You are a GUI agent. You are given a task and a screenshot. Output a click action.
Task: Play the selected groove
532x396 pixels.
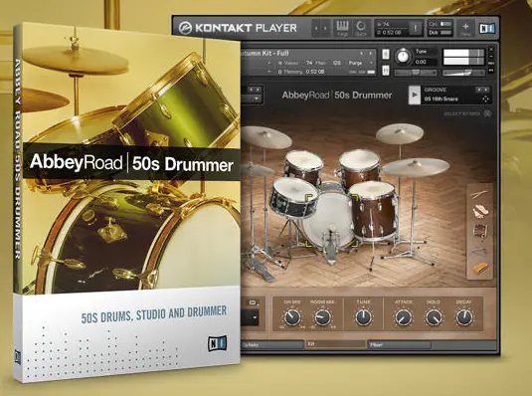(415, 95)
